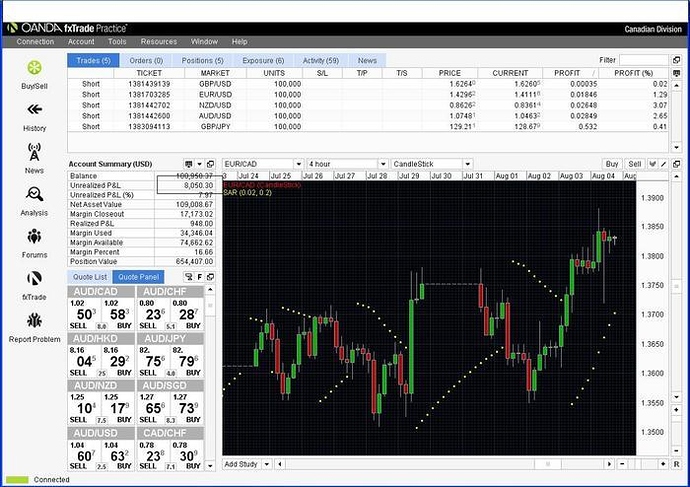Open the Add Study dropdown arrow
The width and height of the screenshot is (690, 487).
point(267,464)
